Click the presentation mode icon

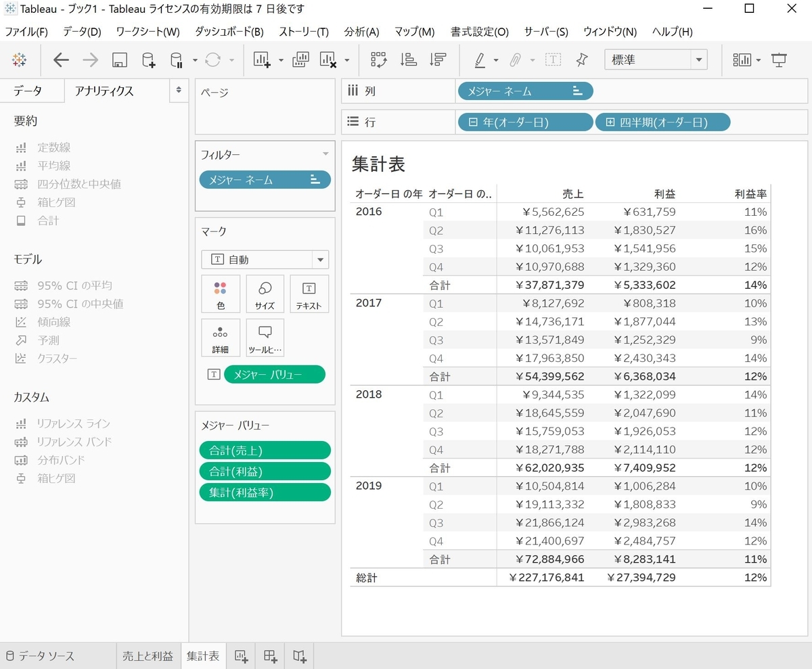coord(779,60)
